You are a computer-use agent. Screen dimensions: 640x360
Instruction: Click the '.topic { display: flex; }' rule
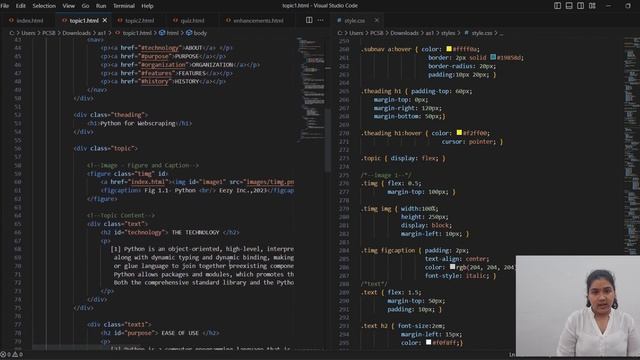tap(403, 158)
